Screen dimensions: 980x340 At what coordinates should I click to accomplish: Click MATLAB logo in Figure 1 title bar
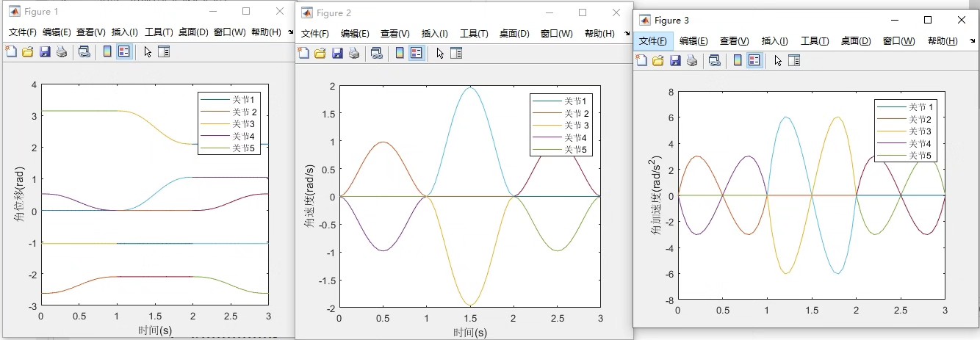click(x=14, y=11)
